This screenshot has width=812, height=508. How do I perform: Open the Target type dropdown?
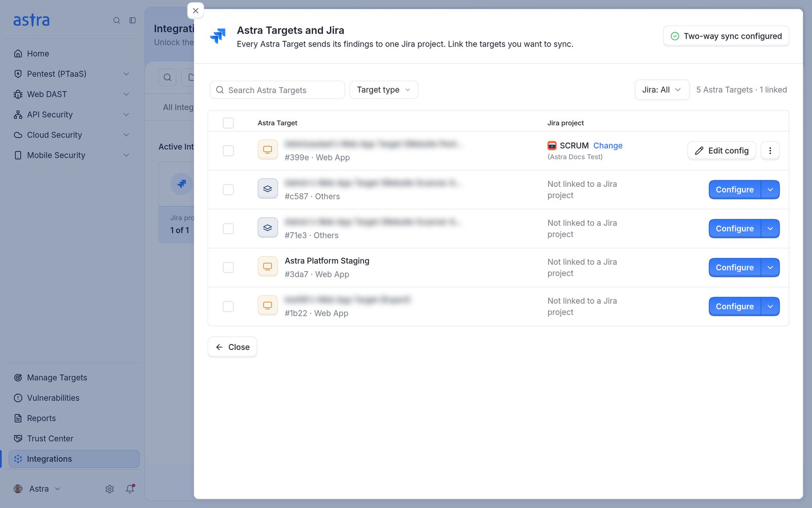[384, 90]
